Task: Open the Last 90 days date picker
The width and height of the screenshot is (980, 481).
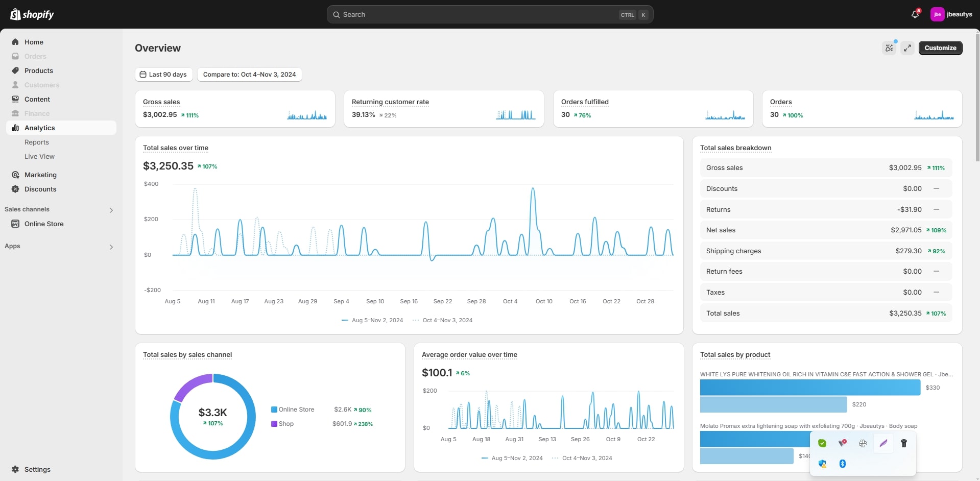Action: (163, 75)
